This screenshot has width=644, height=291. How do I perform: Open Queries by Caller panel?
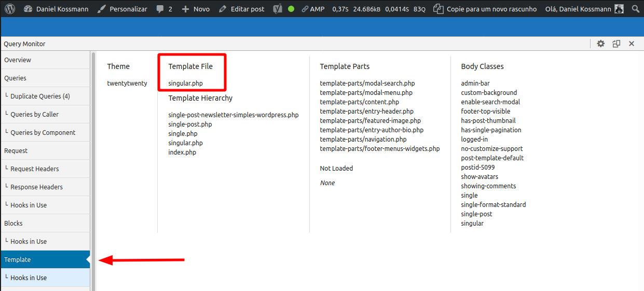tap(45, 115)
